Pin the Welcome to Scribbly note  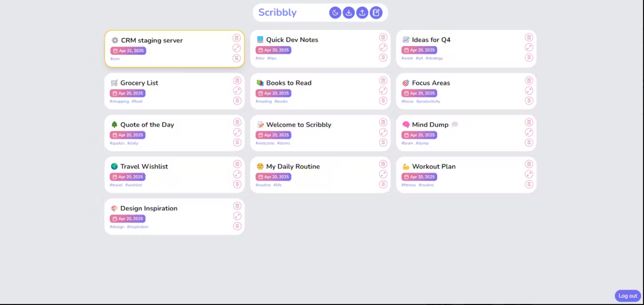[383, 143]
